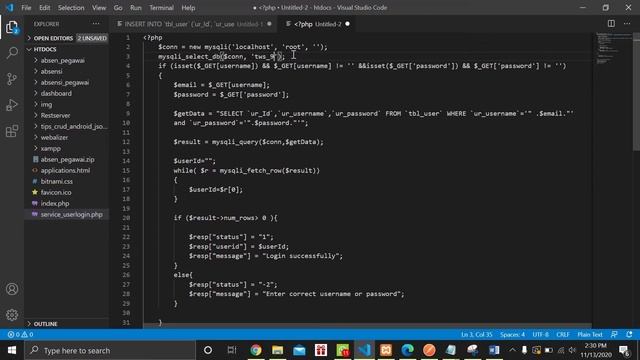
Task: Open the View menu
Action: 99,8
